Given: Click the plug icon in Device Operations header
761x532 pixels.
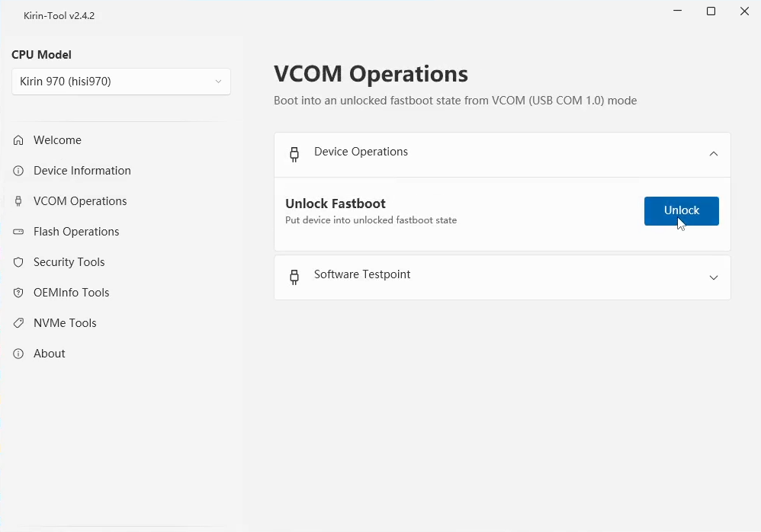Looking at the screenshot, I should (294, 154).
